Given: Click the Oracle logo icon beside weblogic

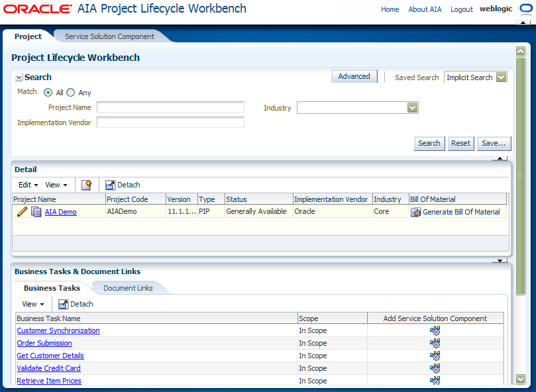Looking at the screenshot, I should click(x=526, y=9).
